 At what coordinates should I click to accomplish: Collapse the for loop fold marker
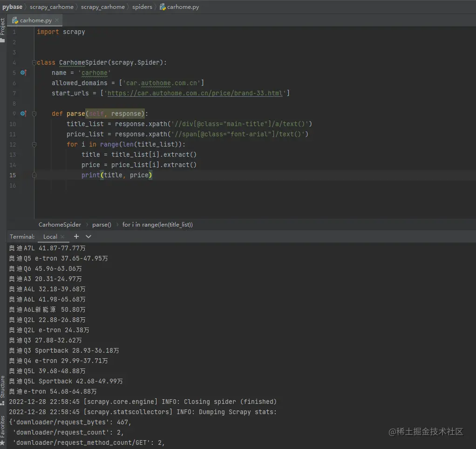(x=34, y=144)
